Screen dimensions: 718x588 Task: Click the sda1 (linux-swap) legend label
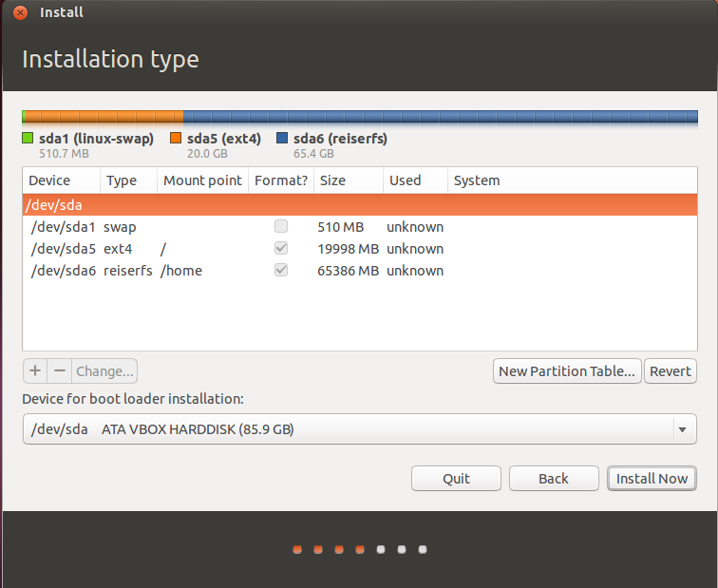(96, 139)
